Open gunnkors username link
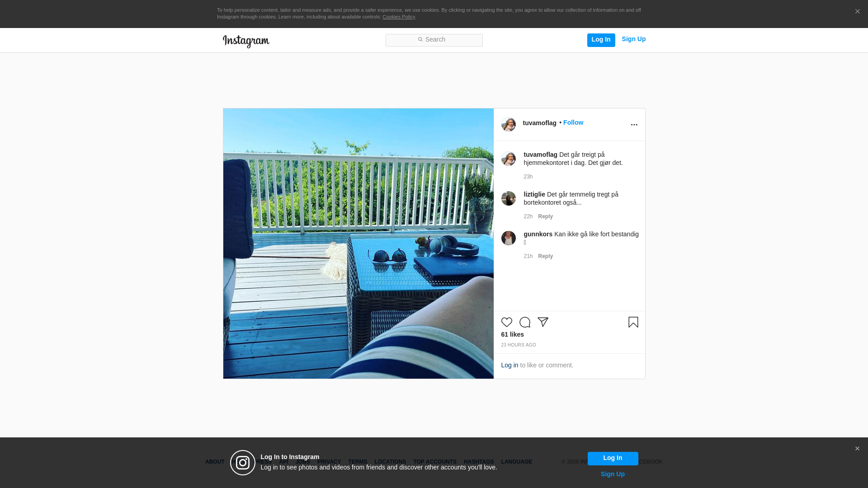Screen dimensions: 868x488 [x=538, y=234]
